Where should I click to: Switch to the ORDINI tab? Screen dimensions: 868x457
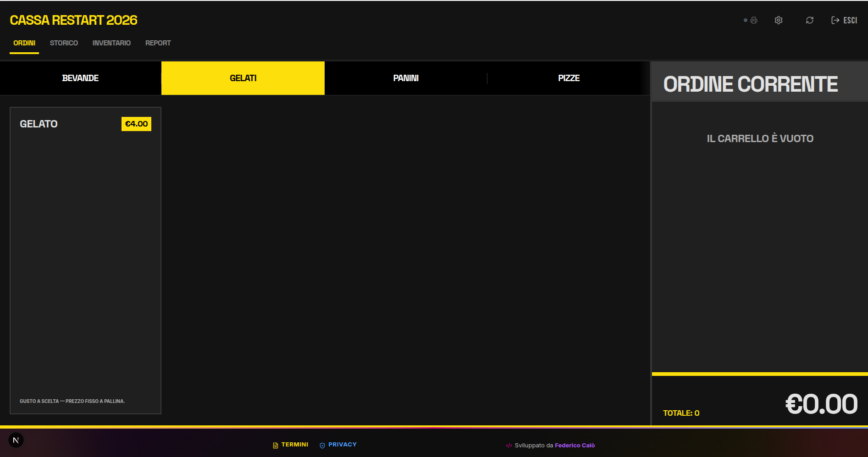coord(24,43)
